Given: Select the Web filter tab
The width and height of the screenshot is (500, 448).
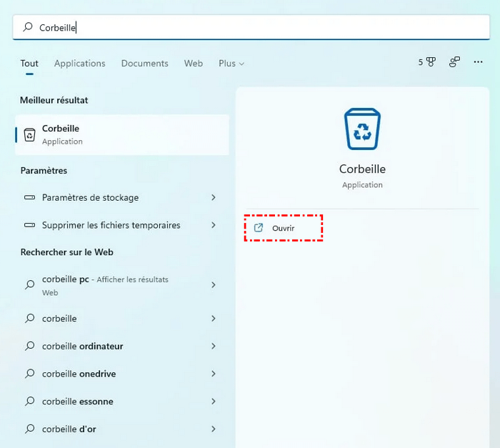Looking at the screenshot, I should coord(194,64).
